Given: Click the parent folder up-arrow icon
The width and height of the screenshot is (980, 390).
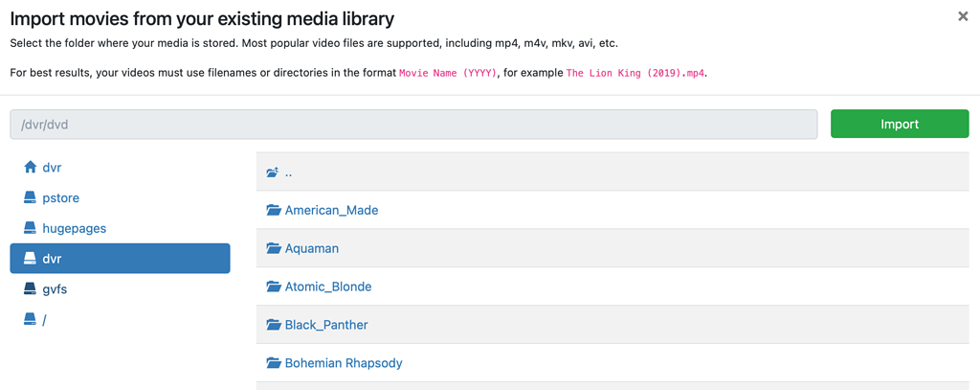Looking at the screenshot, I should click(273, 172).
